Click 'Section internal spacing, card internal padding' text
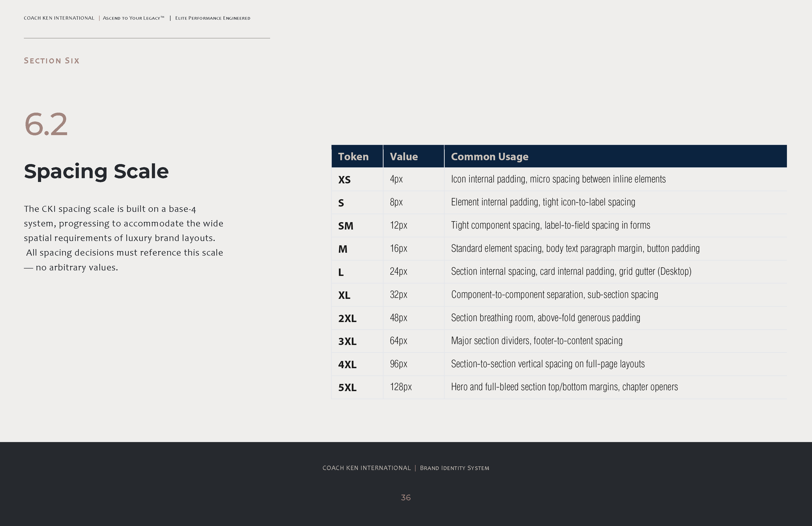 [571, 271]
